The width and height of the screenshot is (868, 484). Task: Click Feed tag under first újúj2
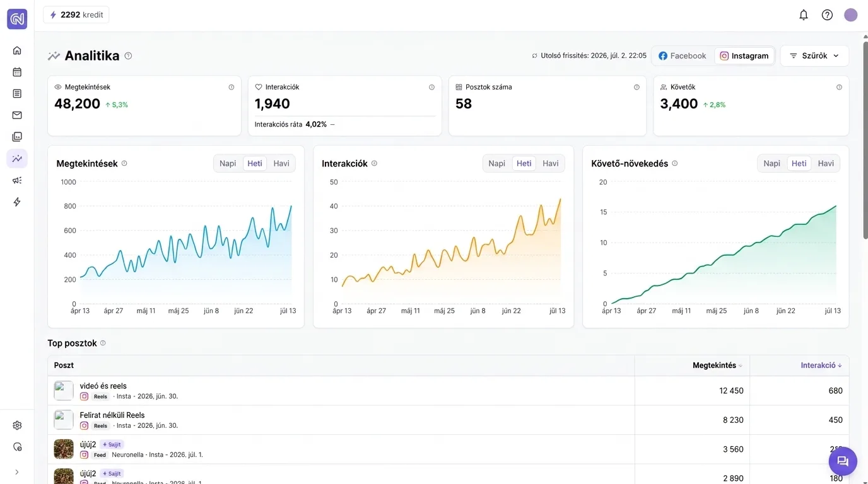100,455
